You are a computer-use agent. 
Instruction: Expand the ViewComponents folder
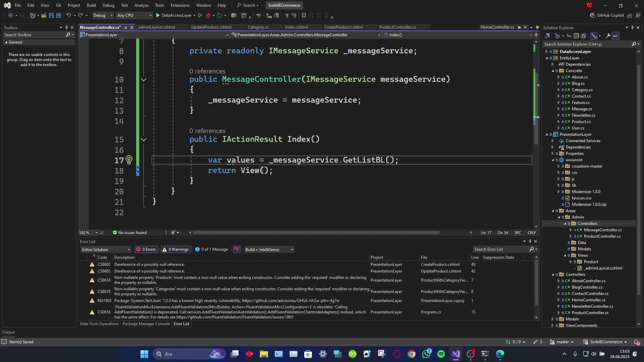(x=553, y=325)
